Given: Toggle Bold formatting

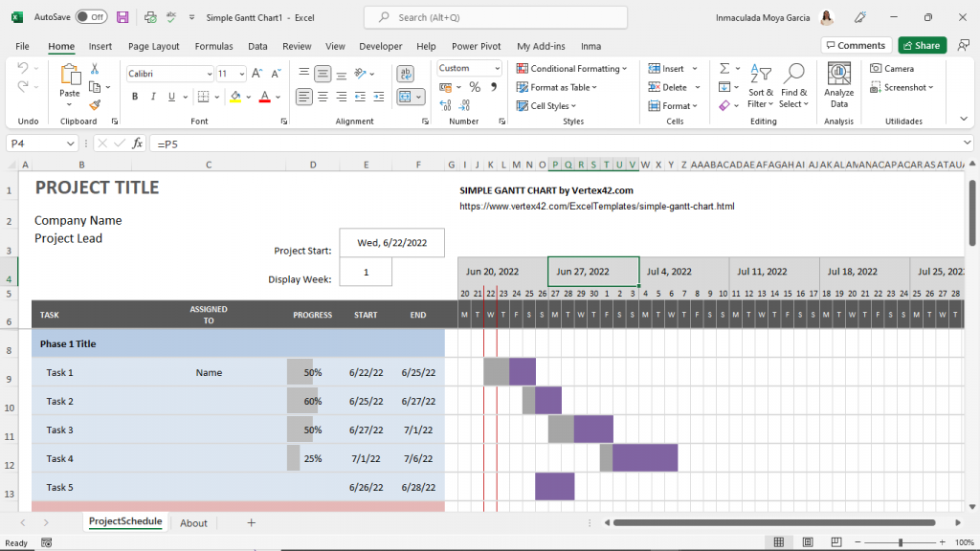Looking at the screenshot, I should click(135, 97).
